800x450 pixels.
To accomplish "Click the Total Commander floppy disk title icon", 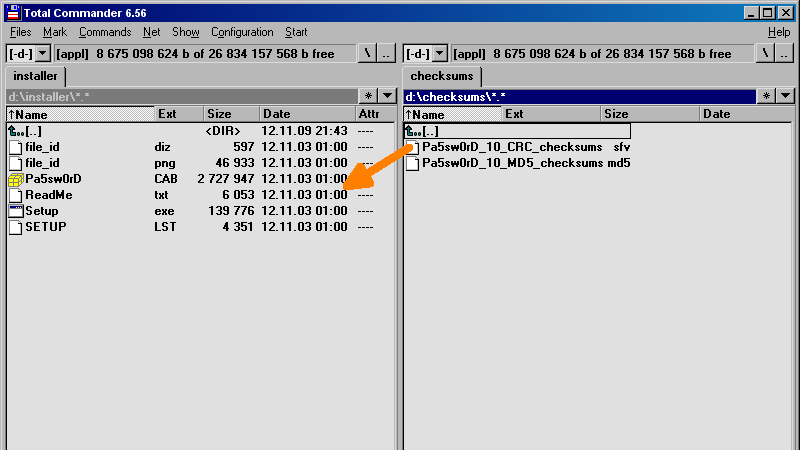I will (13, 13).
